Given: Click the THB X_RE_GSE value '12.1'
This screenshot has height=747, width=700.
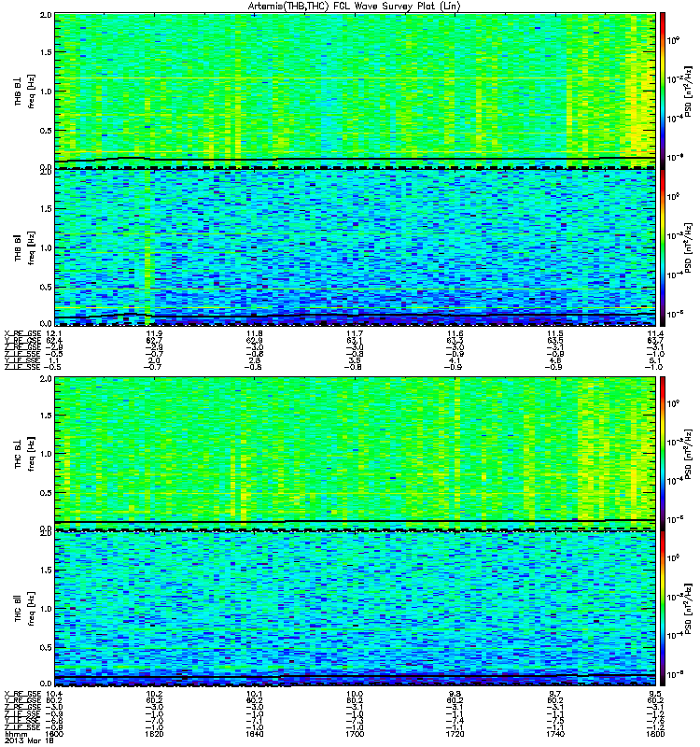Looking at the screenshot, I should (52, 333).
